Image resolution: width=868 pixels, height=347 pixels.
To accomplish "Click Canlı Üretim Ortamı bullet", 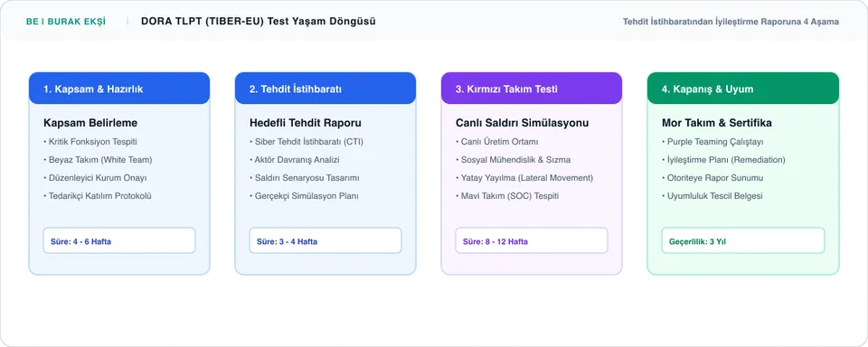I will (x=497, y=142).
